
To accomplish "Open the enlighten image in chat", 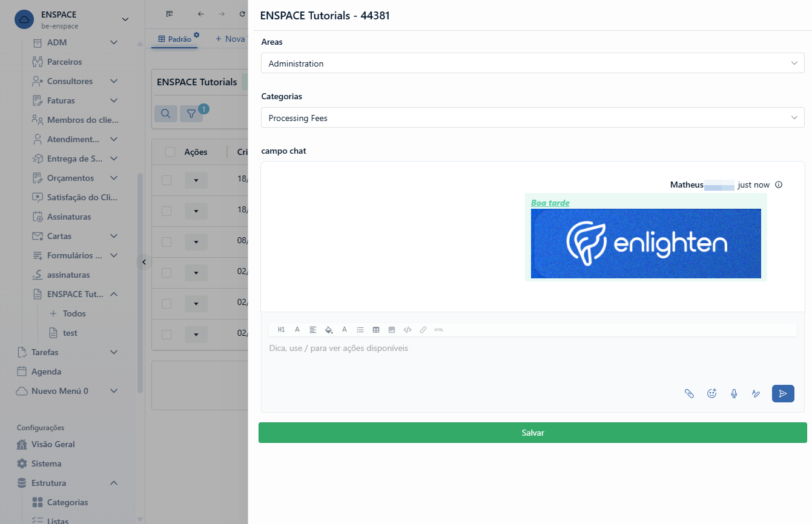I will pyautogui.click(x=646, y=243).
